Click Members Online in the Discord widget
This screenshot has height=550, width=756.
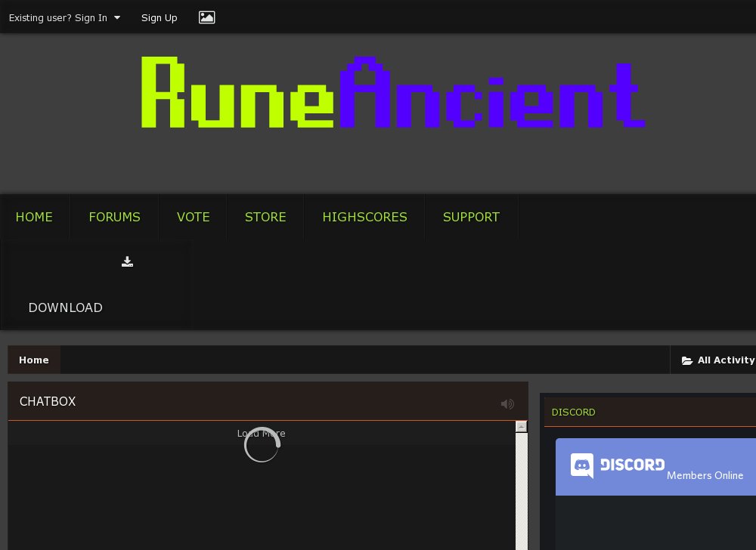pos(705,475)
